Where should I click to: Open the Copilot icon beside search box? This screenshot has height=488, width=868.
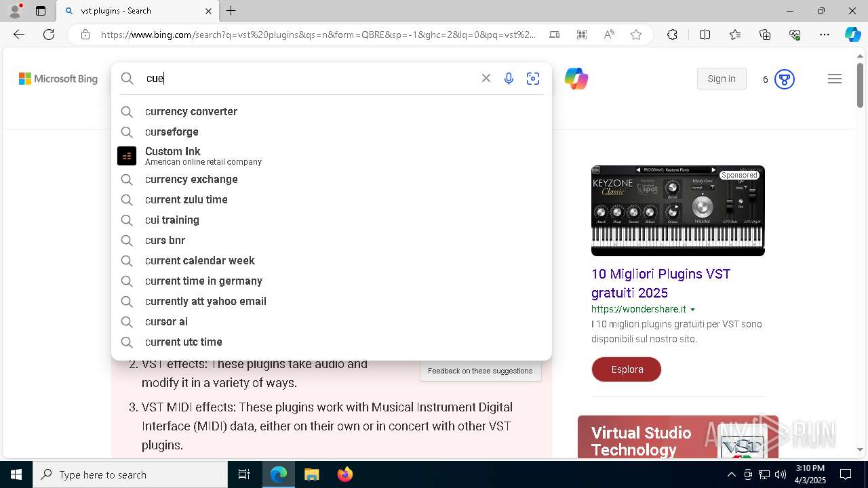[x=576, y=79]
